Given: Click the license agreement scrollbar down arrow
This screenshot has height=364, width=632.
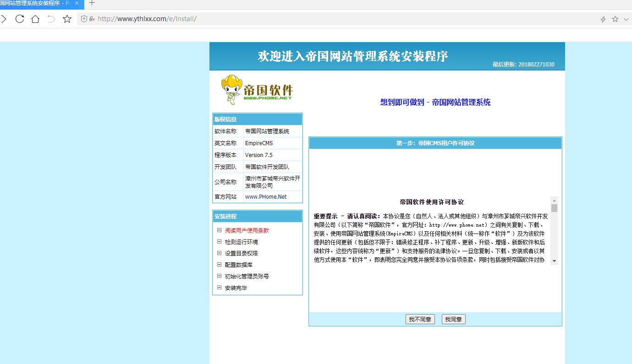Looking at the screenshot, I should [x=554, y=261].
